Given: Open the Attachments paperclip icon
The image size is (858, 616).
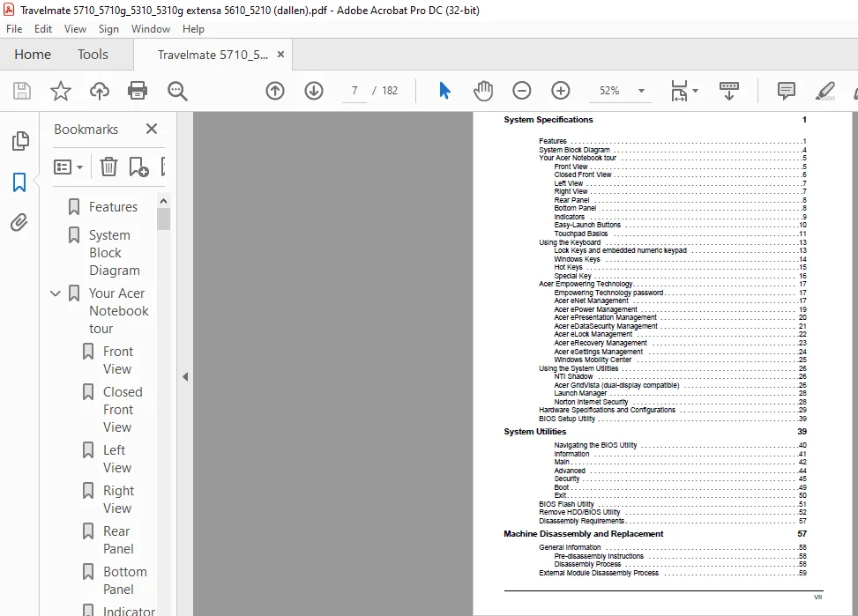Looking at the screenshot, I should 19,223.
